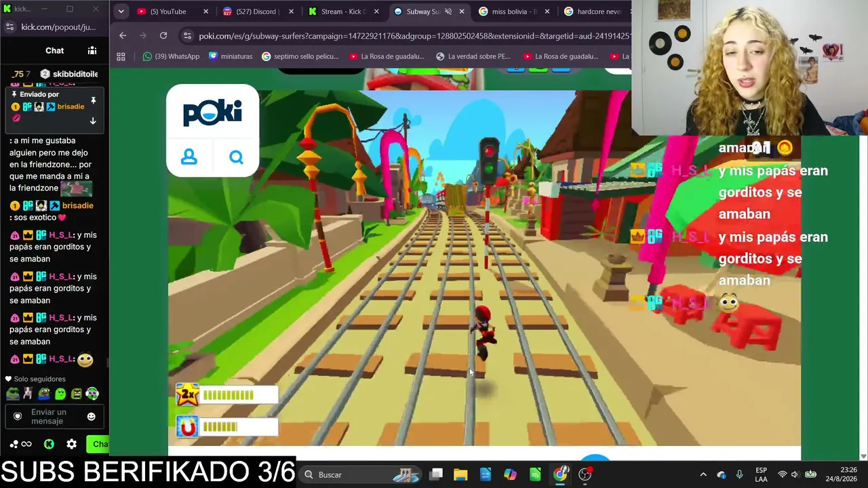Open the Poki logo home link
Screen dimensions: 868x488
212,112
